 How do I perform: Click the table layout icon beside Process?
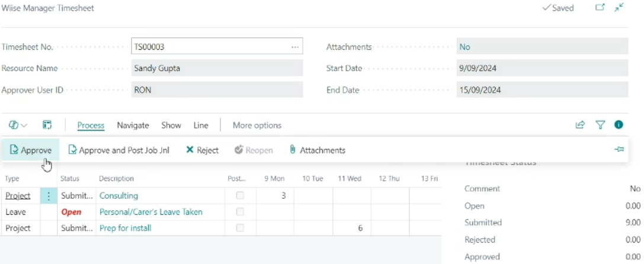pos(47,125)
